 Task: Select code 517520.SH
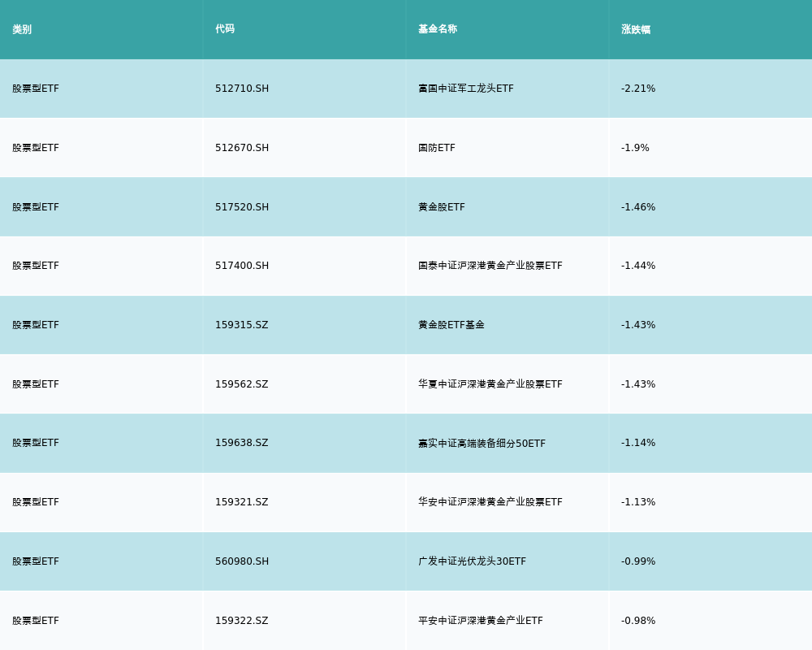(242, 207)
